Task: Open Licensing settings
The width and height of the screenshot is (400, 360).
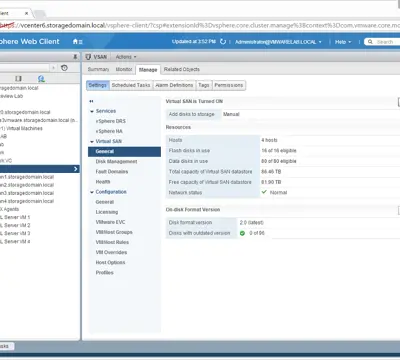Action: [107, 212]
